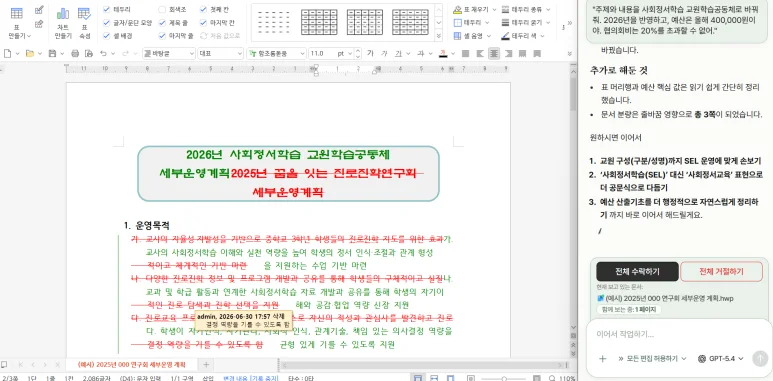This screenshot has width=773, height=381.
Task: Click the left align icon
Action: coord(479,53)
